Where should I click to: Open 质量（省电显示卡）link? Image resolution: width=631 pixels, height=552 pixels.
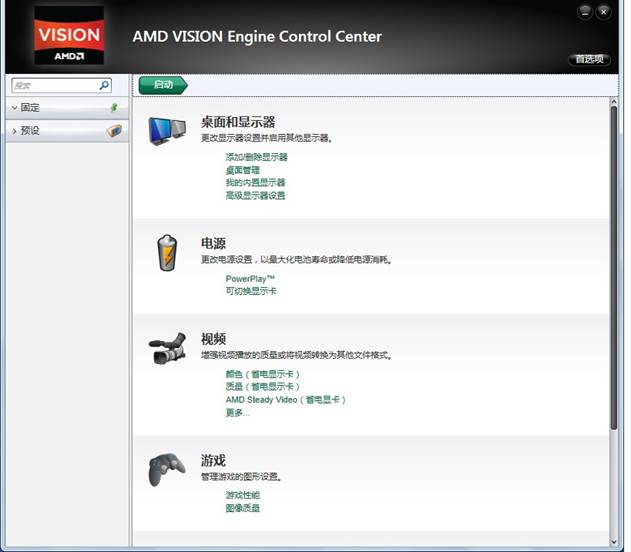263,387
